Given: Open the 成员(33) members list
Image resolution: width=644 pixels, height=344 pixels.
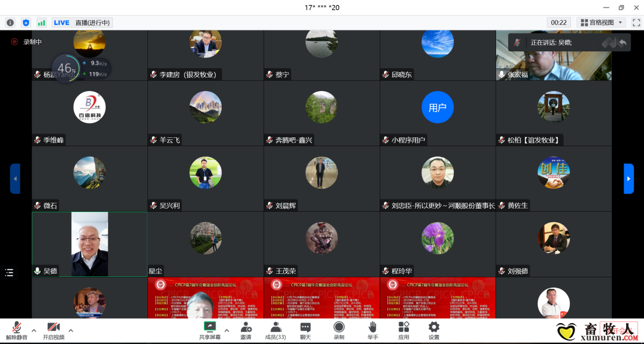Looking at the screenshot, I should tap(275, 330).
